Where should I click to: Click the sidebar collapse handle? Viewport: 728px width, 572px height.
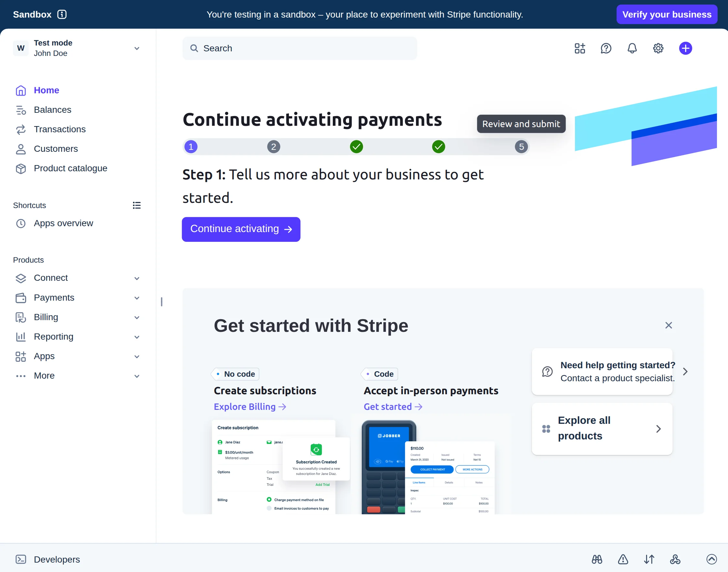[162, 302]
